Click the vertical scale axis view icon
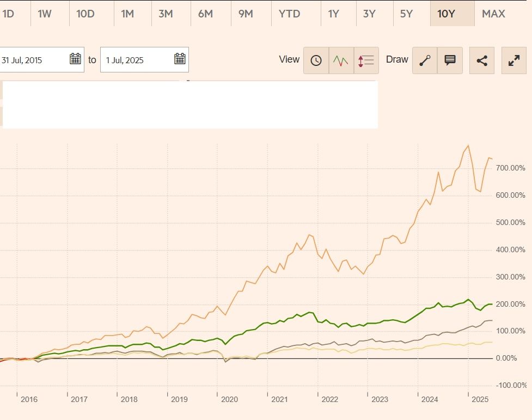532x420 pixels. (x=366, y=60)
